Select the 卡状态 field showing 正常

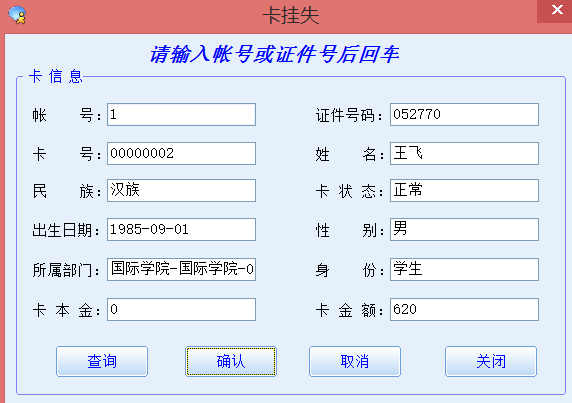tap(464, 190)
